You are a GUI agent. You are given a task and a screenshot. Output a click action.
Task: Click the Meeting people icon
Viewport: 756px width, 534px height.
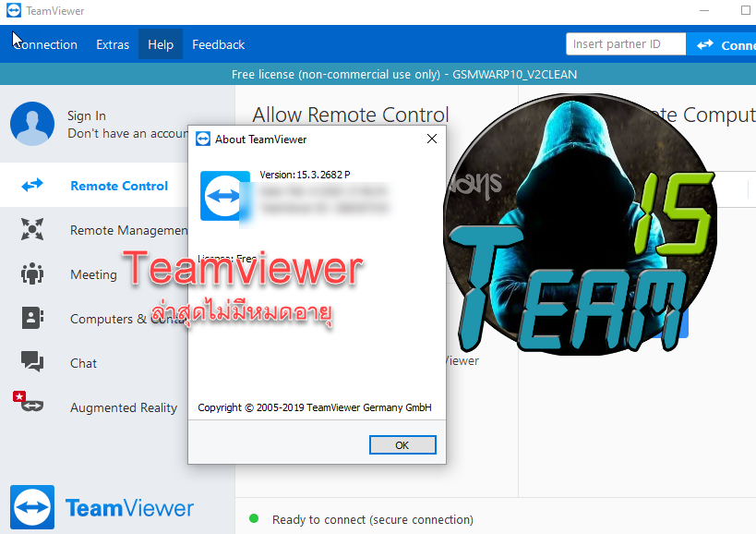(x=32, y=273)
